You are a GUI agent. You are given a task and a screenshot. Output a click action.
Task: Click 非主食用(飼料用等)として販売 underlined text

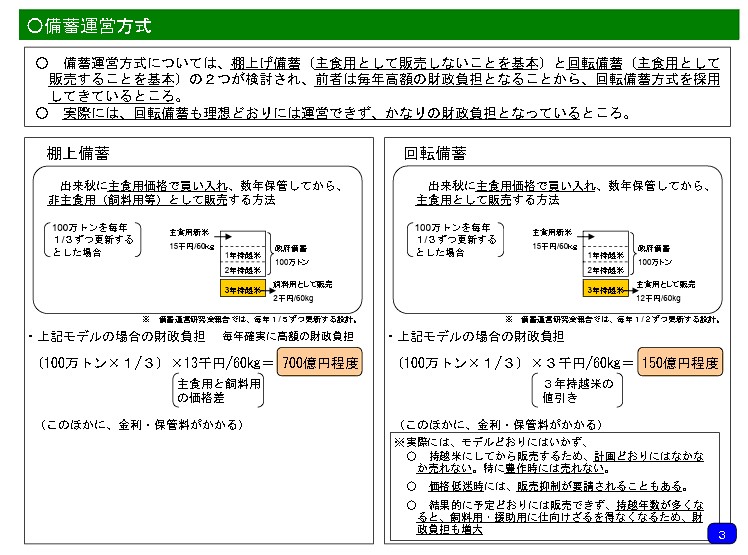137,200
